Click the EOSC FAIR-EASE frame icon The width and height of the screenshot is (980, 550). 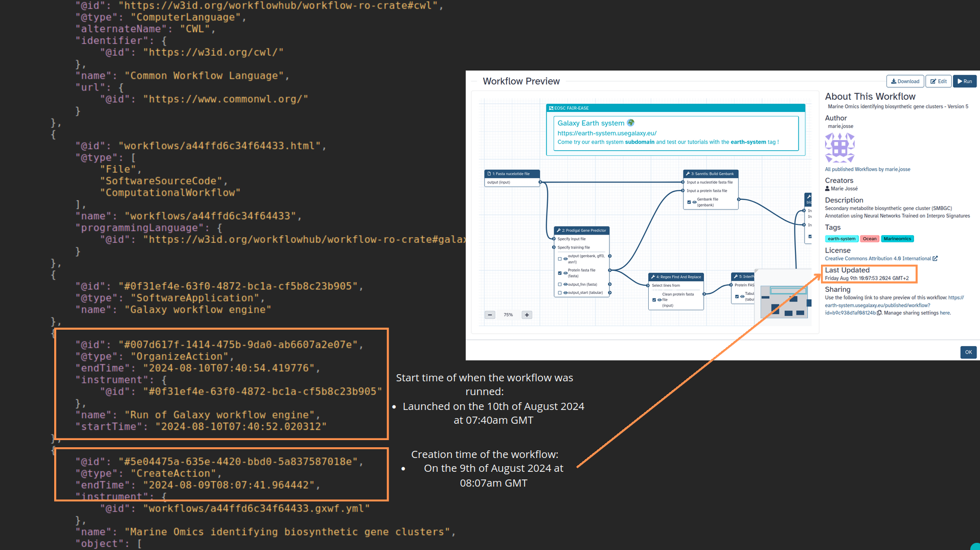tap(551, 108)
